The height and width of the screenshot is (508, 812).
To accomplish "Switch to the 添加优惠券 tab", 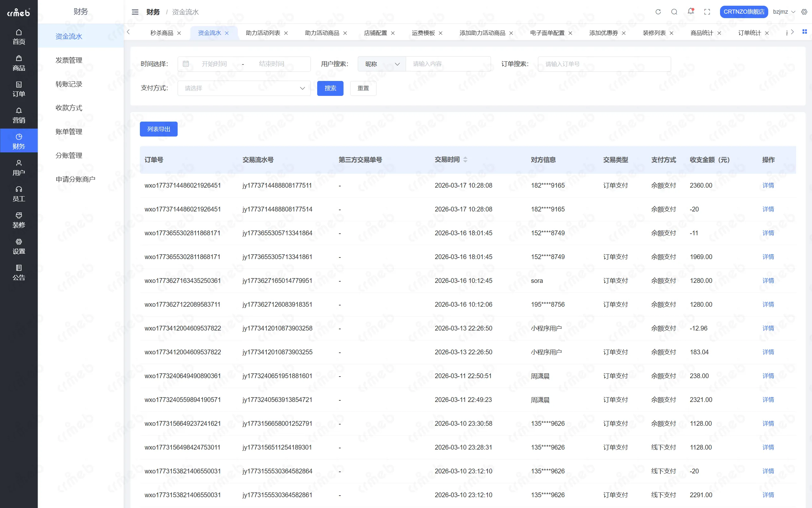I will pos(604,33).
